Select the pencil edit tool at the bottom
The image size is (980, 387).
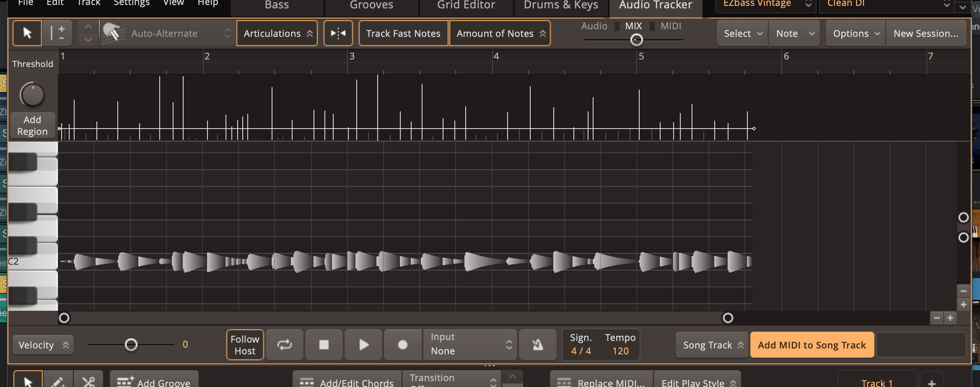click(x=58, y=382)
